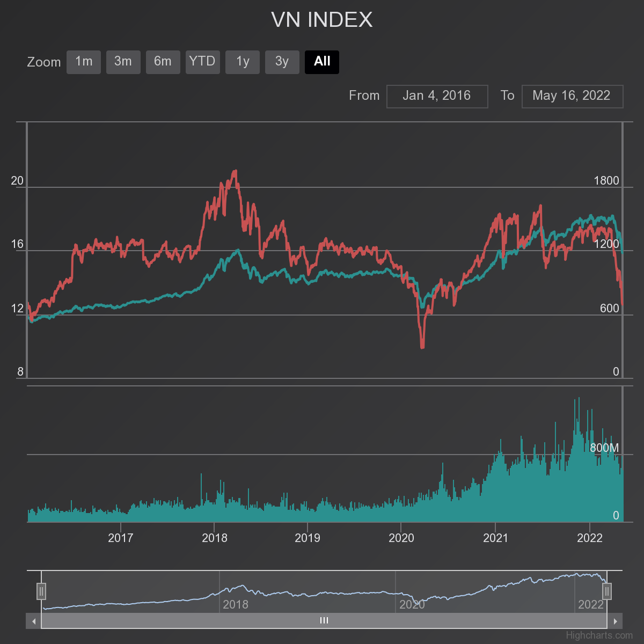Select the All zoom range button
Viewport: 644px width, 644px height.
[322, 62]
